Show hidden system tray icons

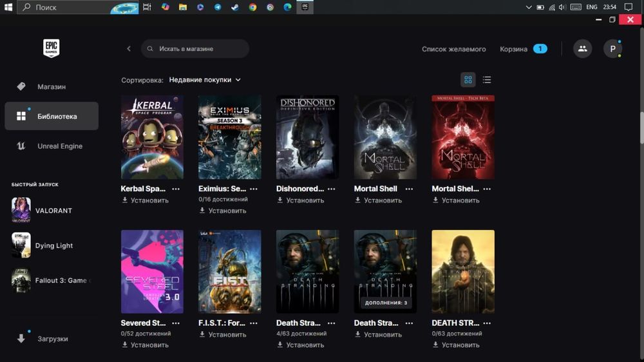click(529, 7)
